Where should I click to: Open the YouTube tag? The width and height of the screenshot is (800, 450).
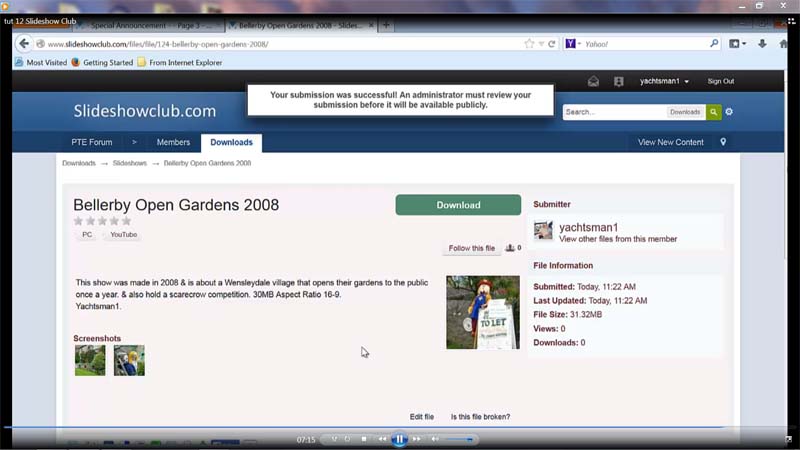(123, 235)
